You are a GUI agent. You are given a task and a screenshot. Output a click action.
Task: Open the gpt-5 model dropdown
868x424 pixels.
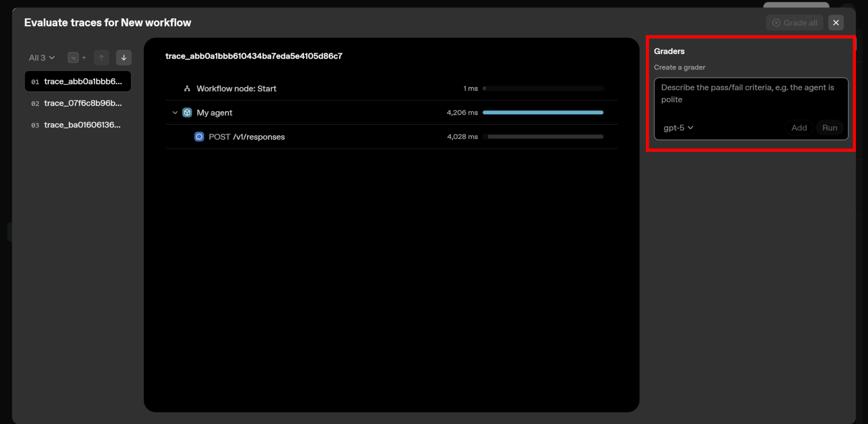(x=678, y=128)
